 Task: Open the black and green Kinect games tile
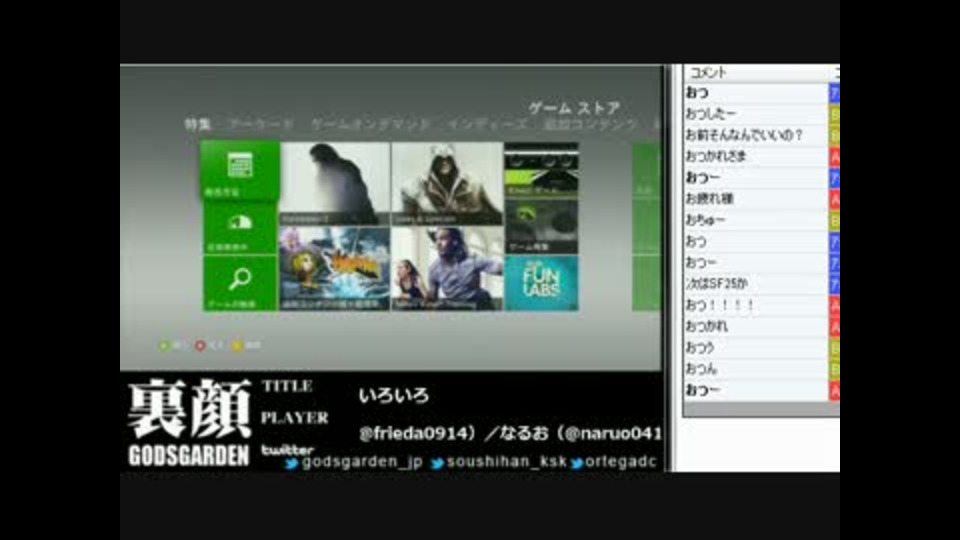point(541,170)
